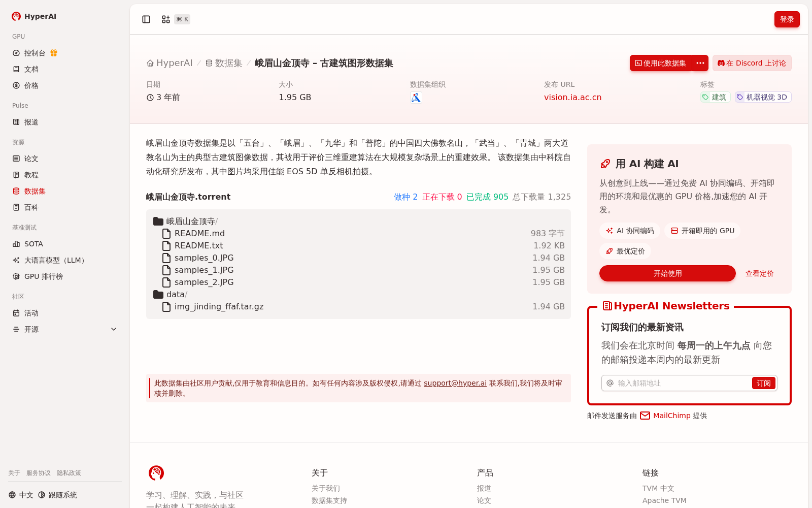This screenshot has height=508, width=812.
Task: Click 数据集支持 footer link
Action: pyautogui.click(x=329, y=500)
